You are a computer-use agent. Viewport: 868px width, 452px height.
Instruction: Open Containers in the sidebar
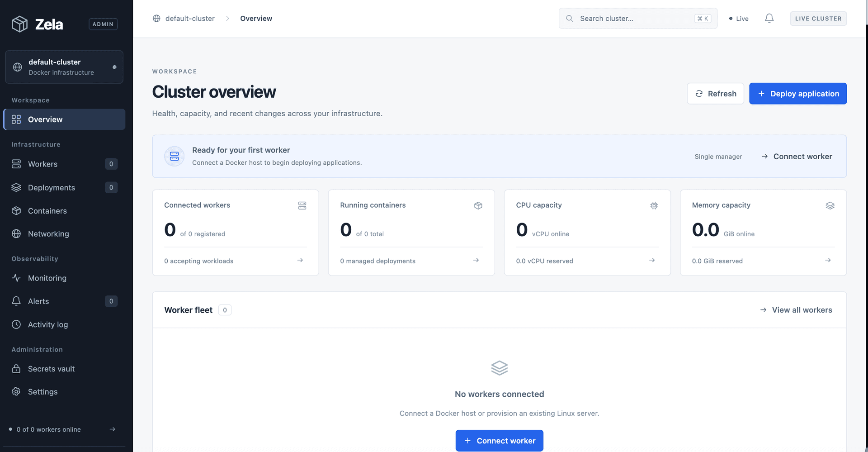coord(64,211)
